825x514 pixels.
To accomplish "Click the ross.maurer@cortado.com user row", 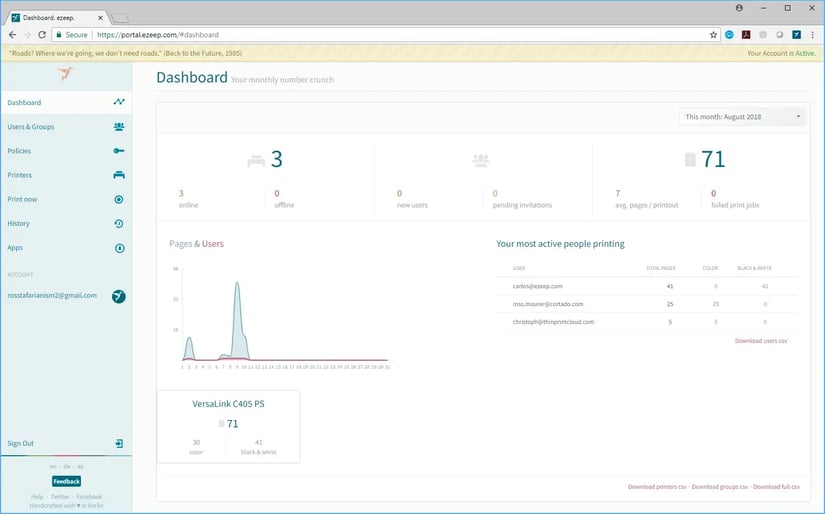I will click(647, 304).
